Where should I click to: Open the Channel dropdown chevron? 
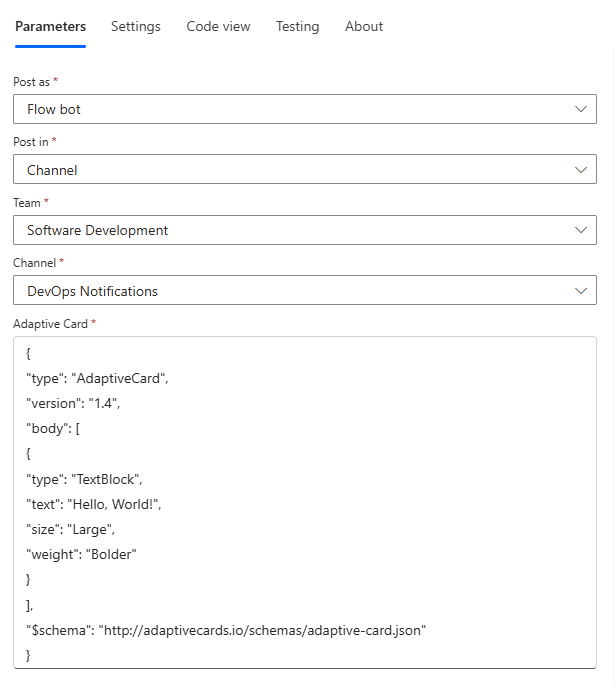click(581, 291)
